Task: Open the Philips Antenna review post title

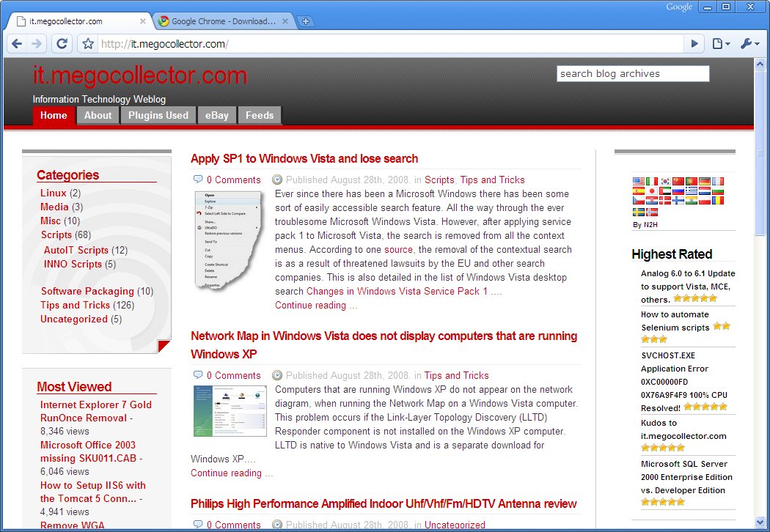Action: click(x=384, y=503)
